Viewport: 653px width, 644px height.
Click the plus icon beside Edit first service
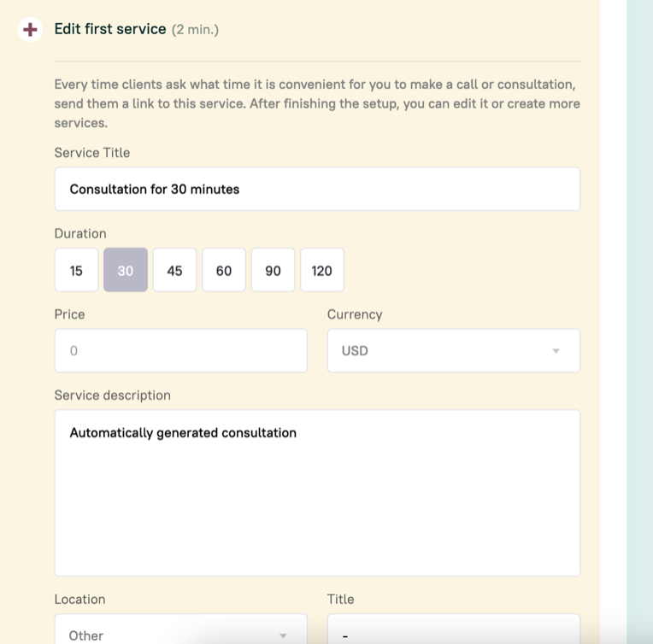click(30, 30)
